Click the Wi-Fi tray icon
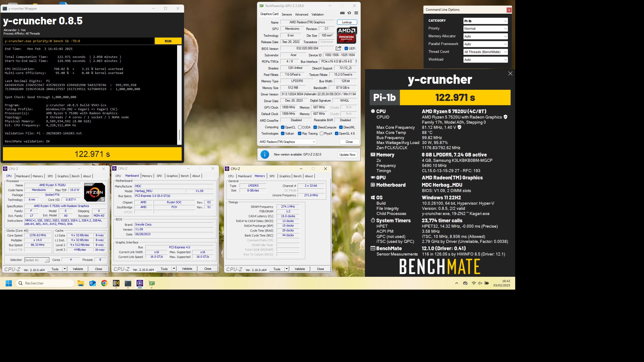Screen dimensions: 644x362 474,283
